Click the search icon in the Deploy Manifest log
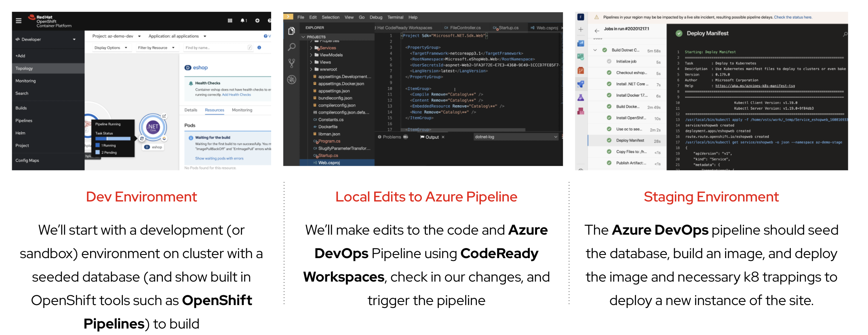The image size is (868, 335). coord(845,34)
